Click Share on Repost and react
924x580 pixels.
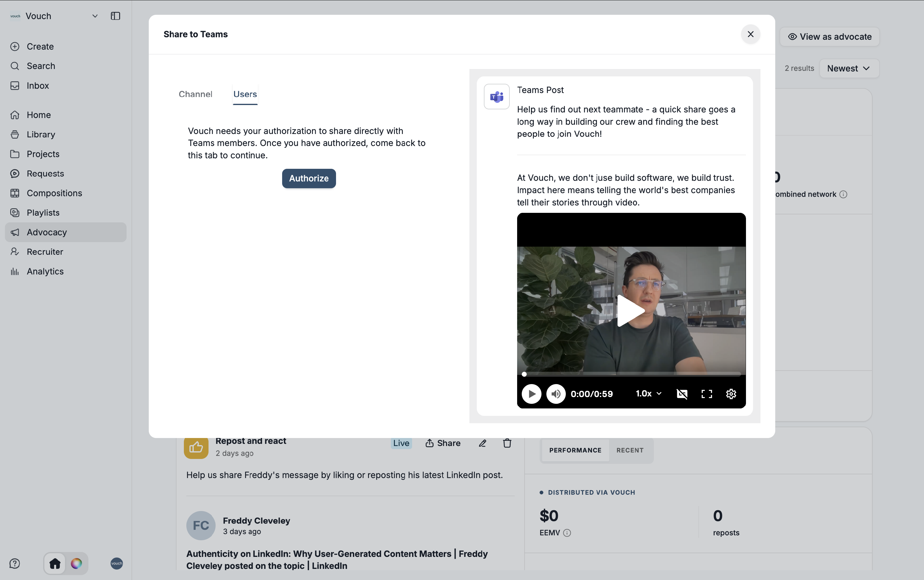click(443, 443)
